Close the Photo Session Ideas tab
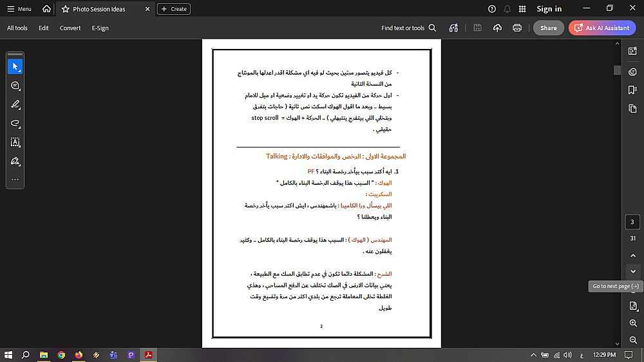The width and height of the screenshot is (644, 362). (x=147, y=9)
